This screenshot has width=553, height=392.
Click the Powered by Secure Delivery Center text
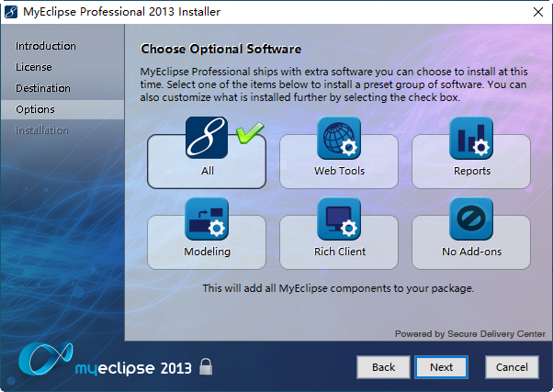click(x=469, y=333)
